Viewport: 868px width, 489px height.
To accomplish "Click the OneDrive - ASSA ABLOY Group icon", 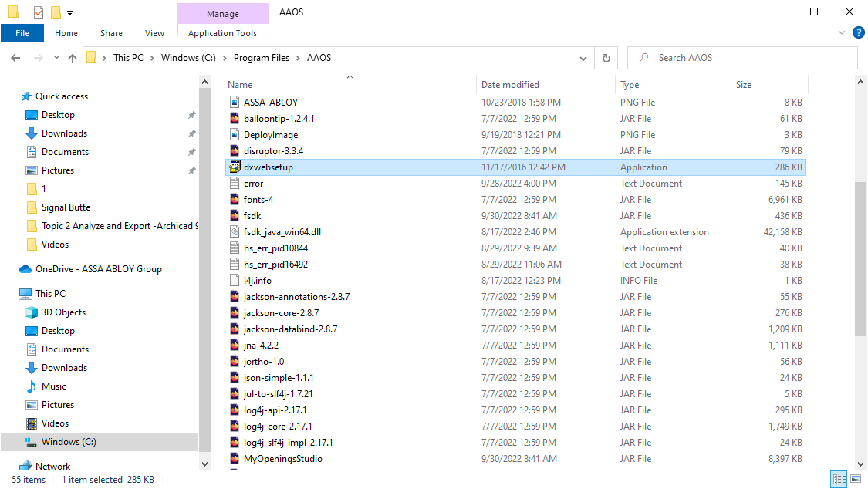I will 24,269.
